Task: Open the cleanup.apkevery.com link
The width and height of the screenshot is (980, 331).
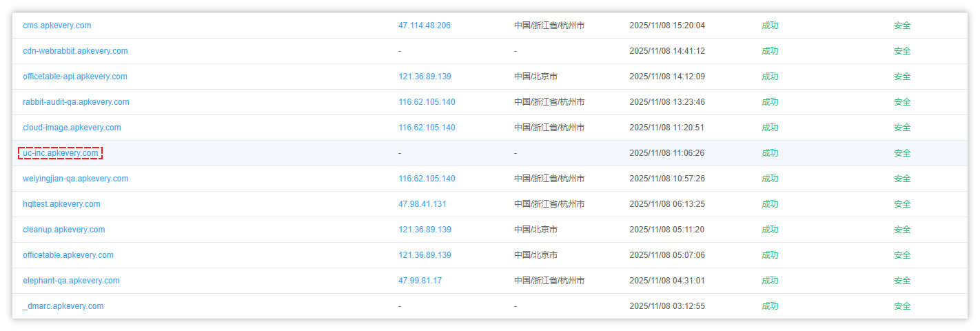Action: click(x=63, y=230)
